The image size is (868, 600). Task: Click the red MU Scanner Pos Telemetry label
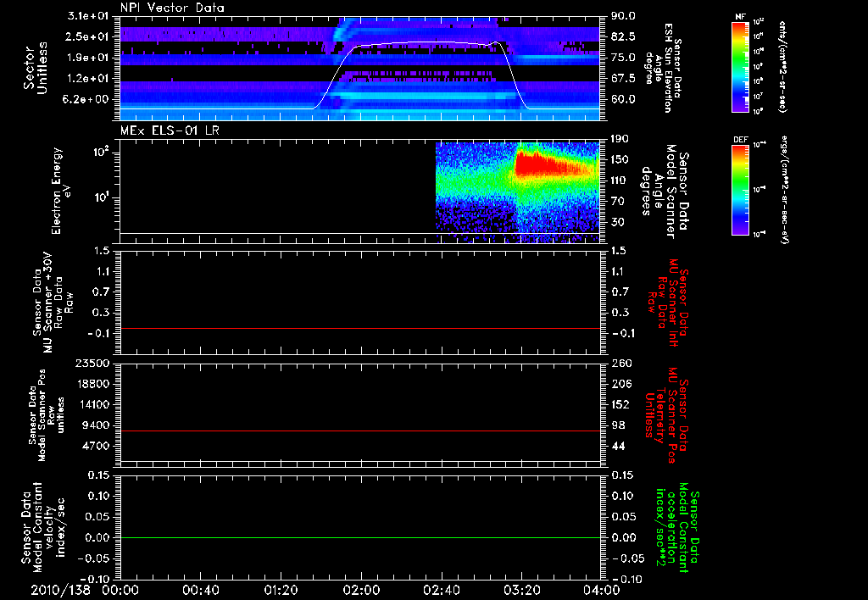pos(666,415)
